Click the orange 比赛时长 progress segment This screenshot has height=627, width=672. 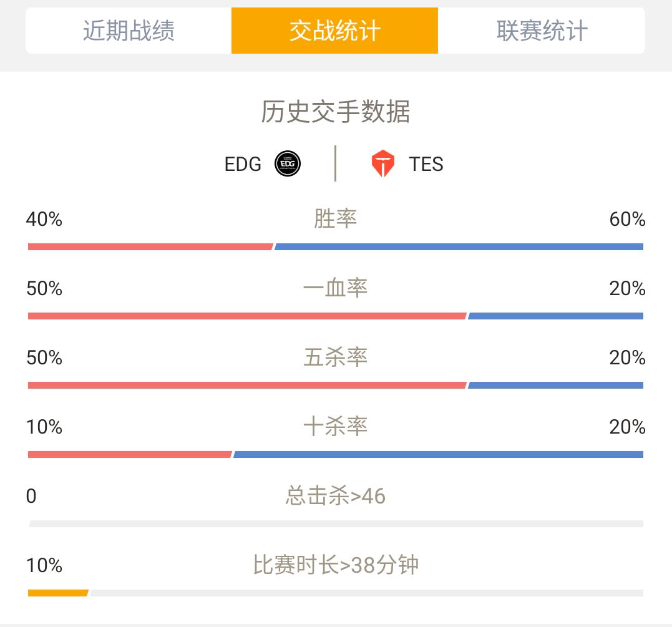58,593
